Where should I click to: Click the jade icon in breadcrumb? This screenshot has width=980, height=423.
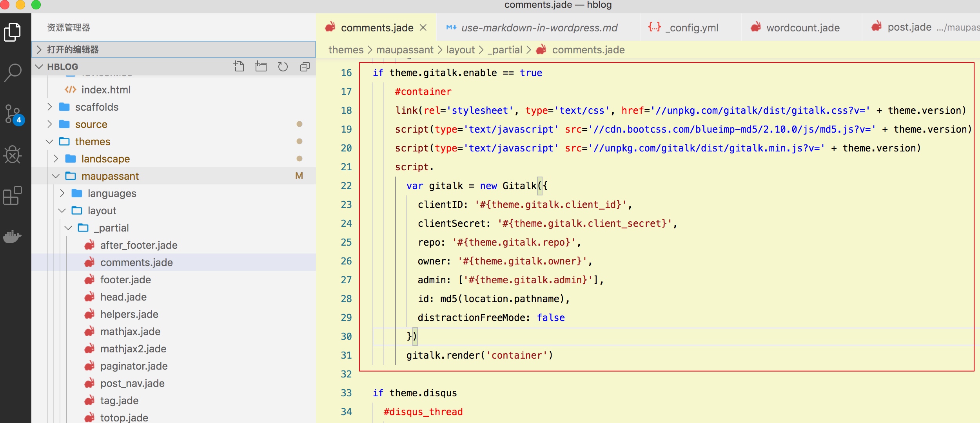(x=541, y=50)
